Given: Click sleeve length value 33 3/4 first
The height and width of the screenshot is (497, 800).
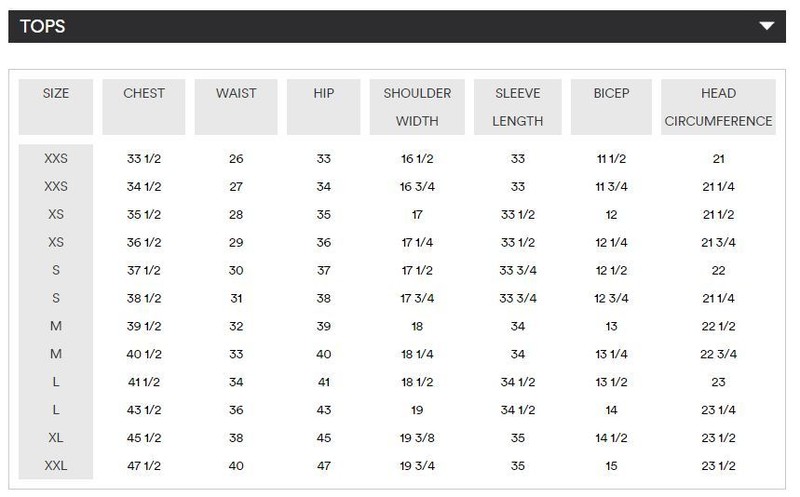Looking at the screenshot, I should pos(518,270).
